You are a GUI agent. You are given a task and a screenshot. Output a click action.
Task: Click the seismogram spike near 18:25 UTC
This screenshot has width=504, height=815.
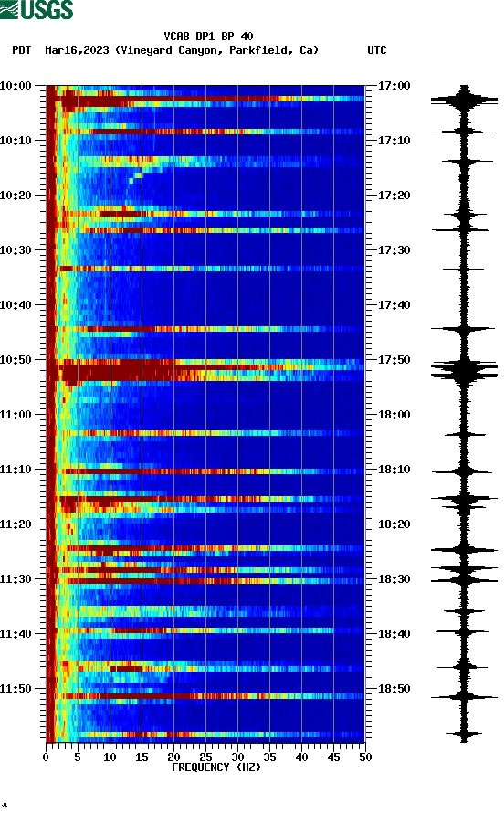[x=464, y=549]
